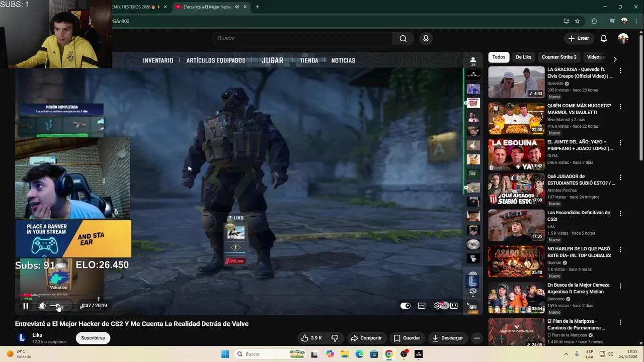The width and height of the screenshot is (644, 362).
Task: Pause the YouTube video
Action: 26,306
